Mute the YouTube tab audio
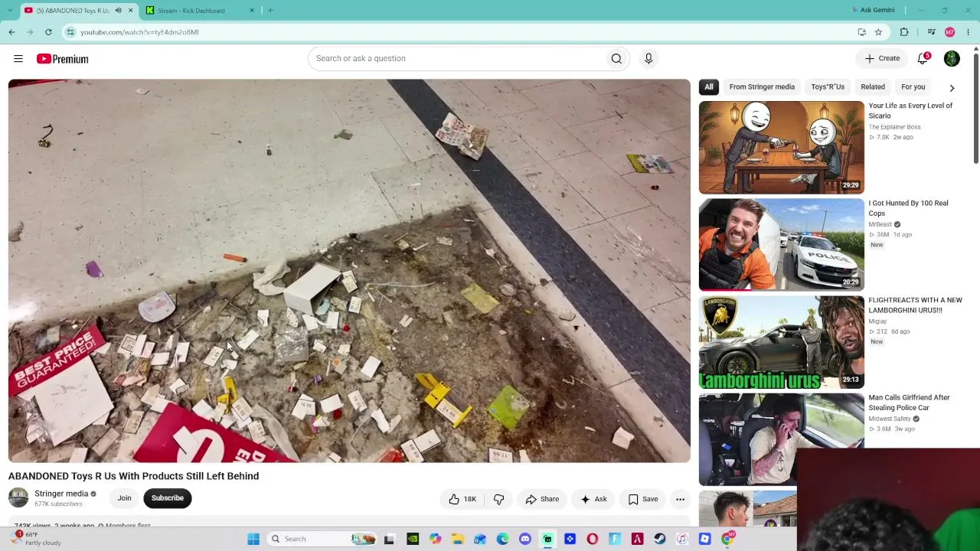The height and width of the screenshot is (551, 980). [118, 10]
